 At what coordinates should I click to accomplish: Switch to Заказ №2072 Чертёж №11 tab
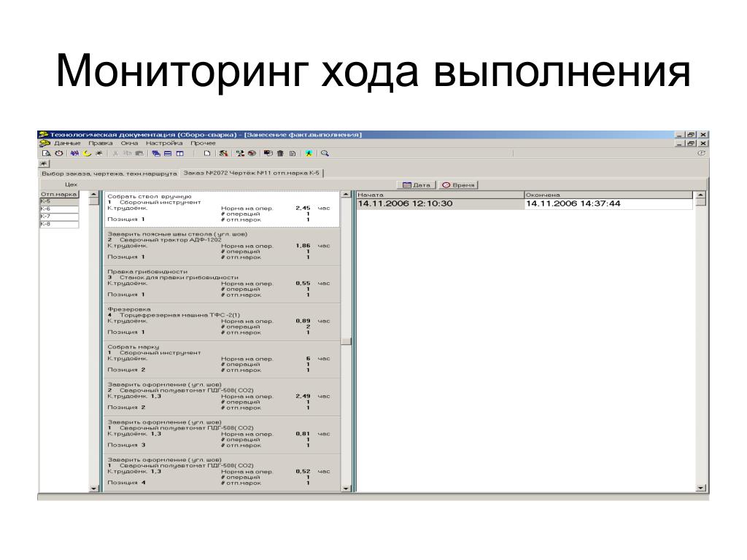pos(252,174)
